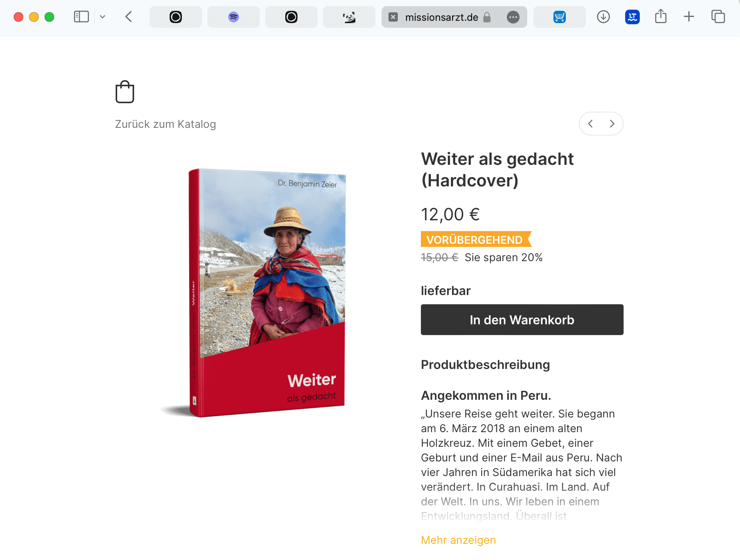Open the page options ellipsis menu
This screenshot has height=560, width=740.
pos(513,17)
